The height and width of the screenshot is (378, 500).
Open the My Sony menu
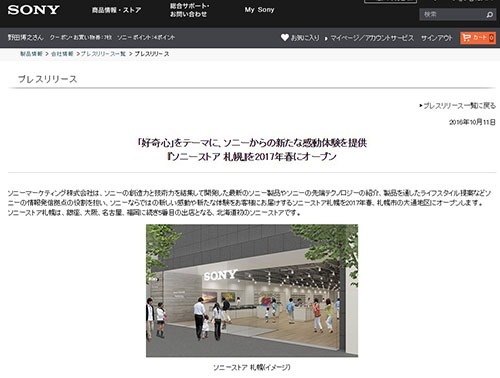pos(259,10)
